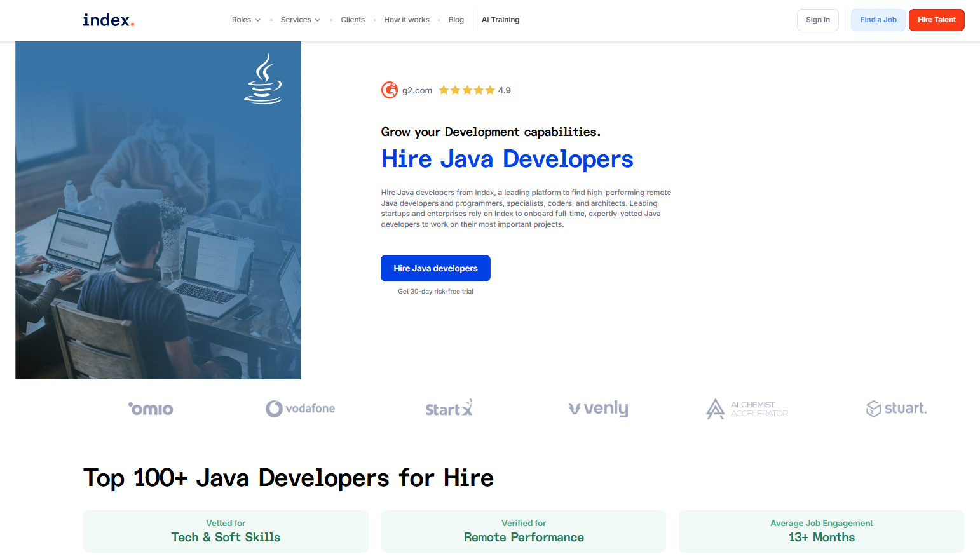Viewport: 980px width, 556px height.
Task: Click the Find a Job button
Action: [878, 20]
